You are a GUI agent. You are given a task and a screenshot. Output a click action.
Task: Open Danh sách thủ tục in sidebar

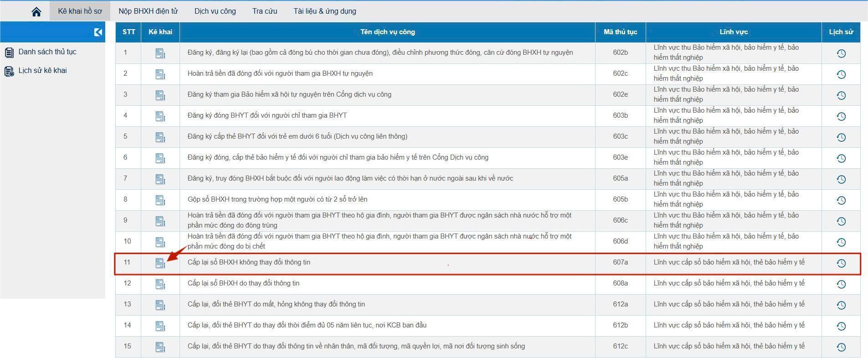click(47, 52)
